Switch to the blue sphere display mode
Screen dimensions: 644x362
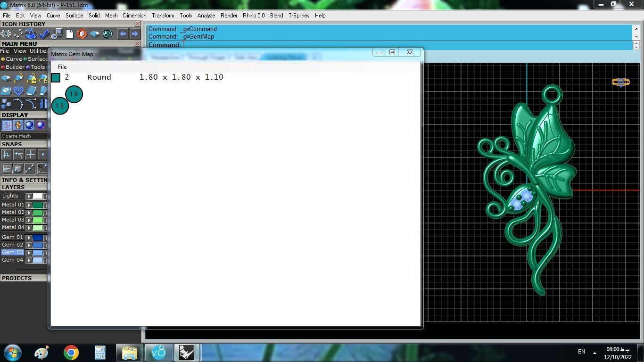click(29, 125)
